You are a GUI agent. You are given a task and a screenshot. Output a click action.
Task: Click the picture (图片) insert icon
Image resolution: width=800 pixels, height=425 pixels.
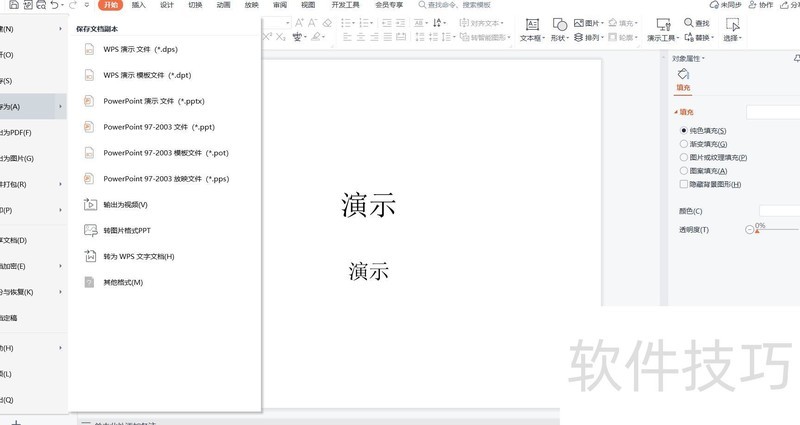(579, 23)
